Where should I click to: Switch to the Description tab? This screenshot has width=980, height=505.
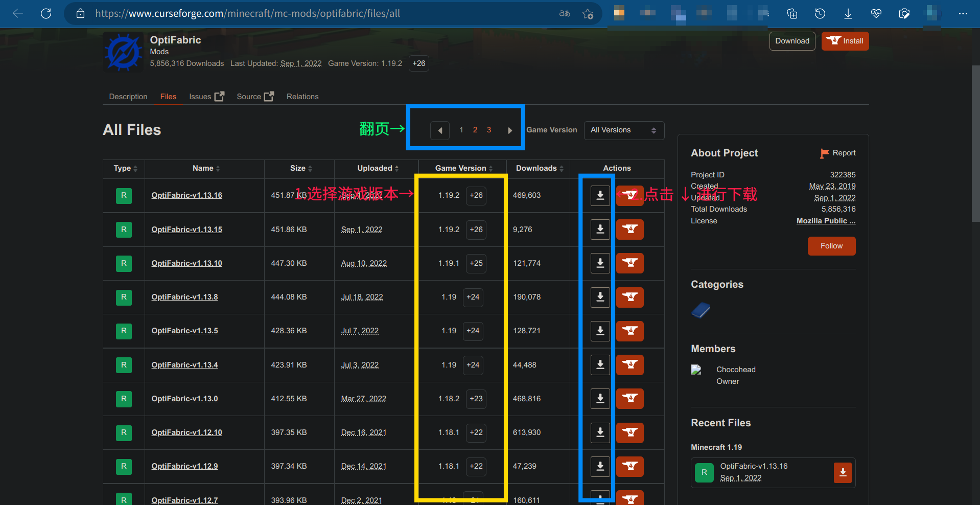pyautogui.click(x=128, y=97)
